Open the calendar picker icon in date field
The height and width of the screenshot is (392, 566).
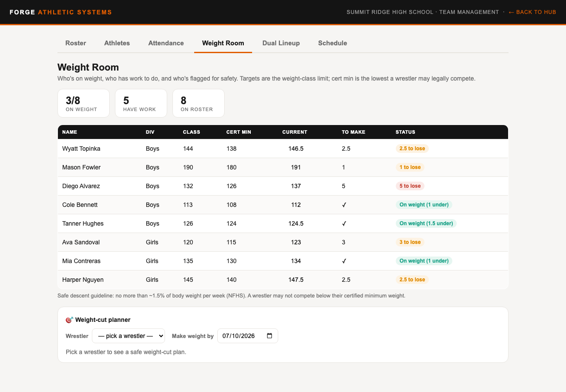270,336
